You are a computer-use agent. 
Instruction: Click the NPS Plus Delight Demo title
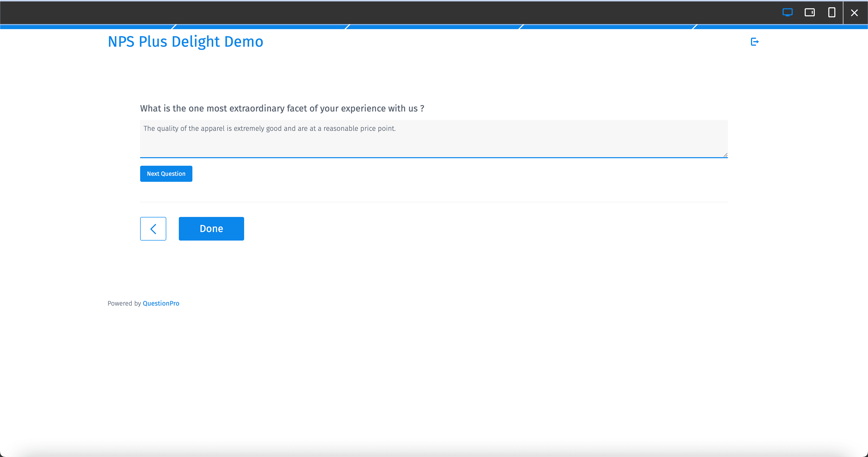(185, 41)
